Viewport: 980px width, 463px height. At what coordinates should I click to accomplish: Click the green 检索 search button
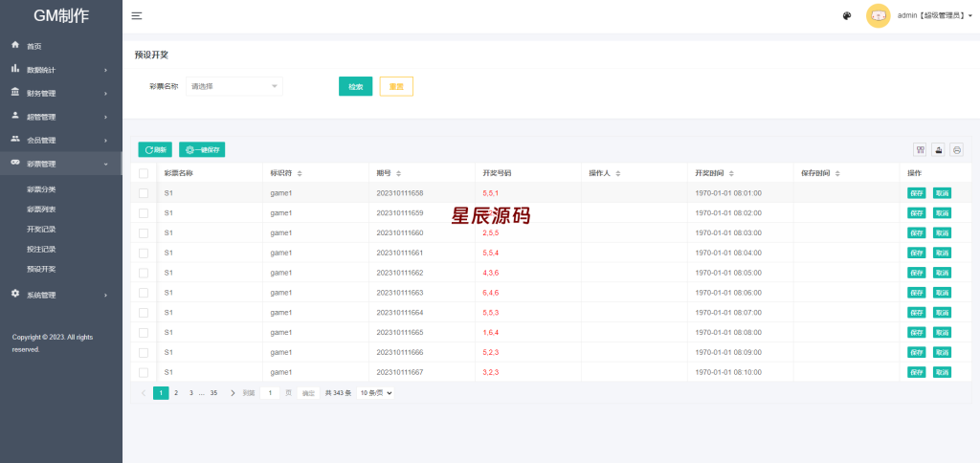(x=356, y=86)
